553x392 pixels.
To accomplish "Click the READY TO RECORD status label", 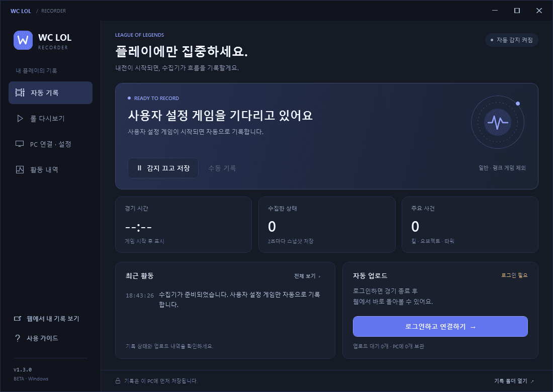I will coord(156,99).
